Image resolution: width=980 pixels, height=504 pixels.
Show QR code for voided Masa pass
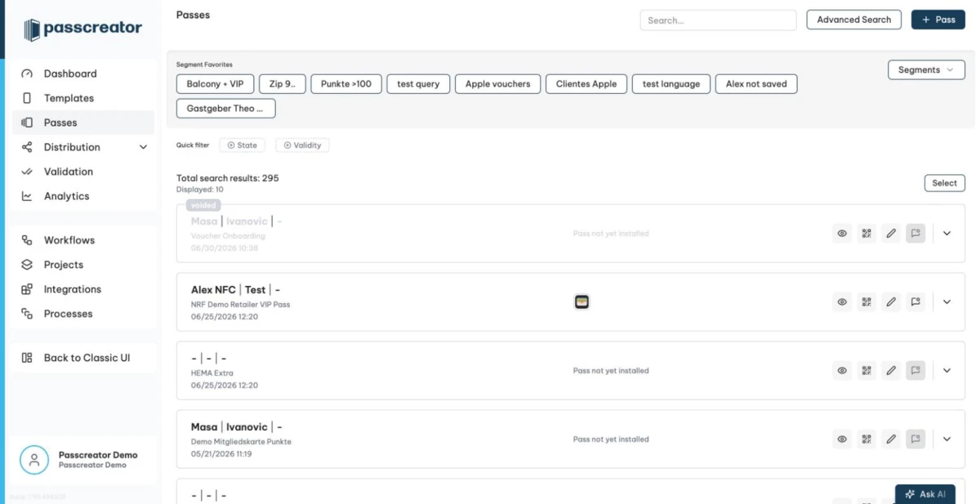tap(866, 234)
